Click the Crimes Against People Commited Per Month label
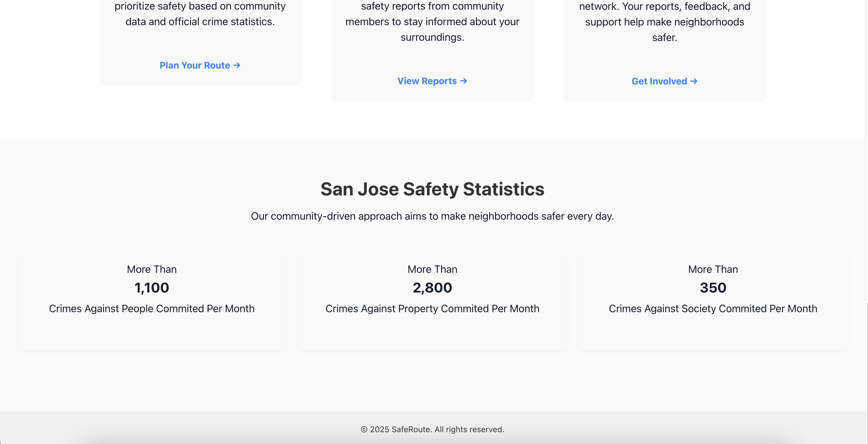 pos(152,308)
